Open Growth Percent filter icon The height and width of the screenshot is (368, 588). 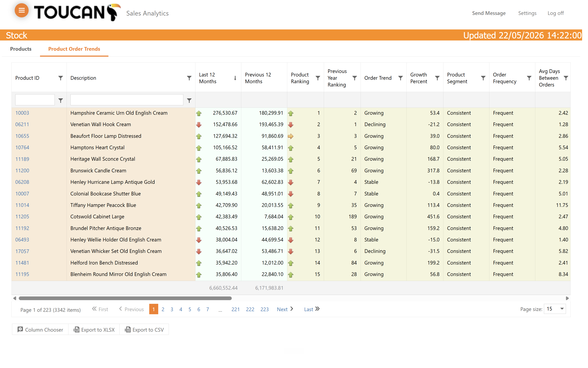click(437, 78)
